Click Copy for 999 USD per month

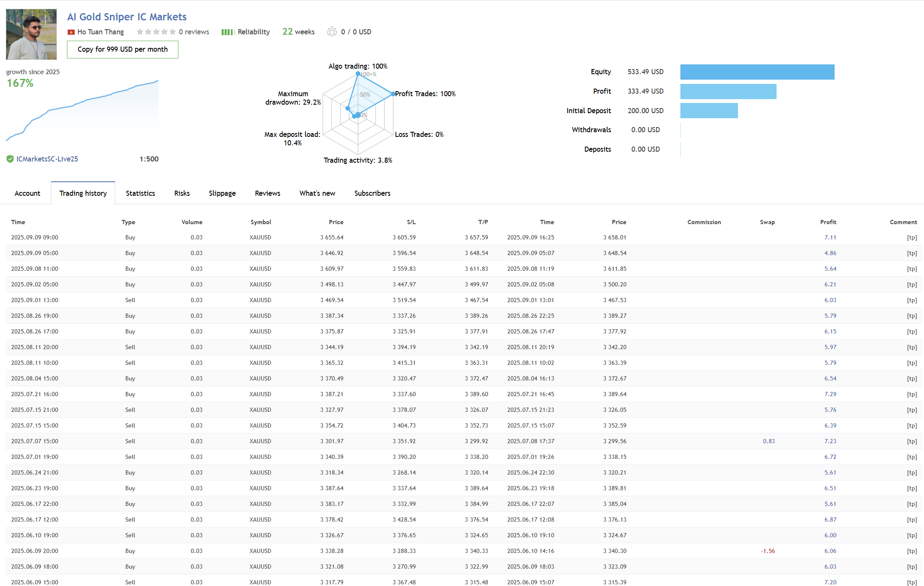tap(122, 50)
